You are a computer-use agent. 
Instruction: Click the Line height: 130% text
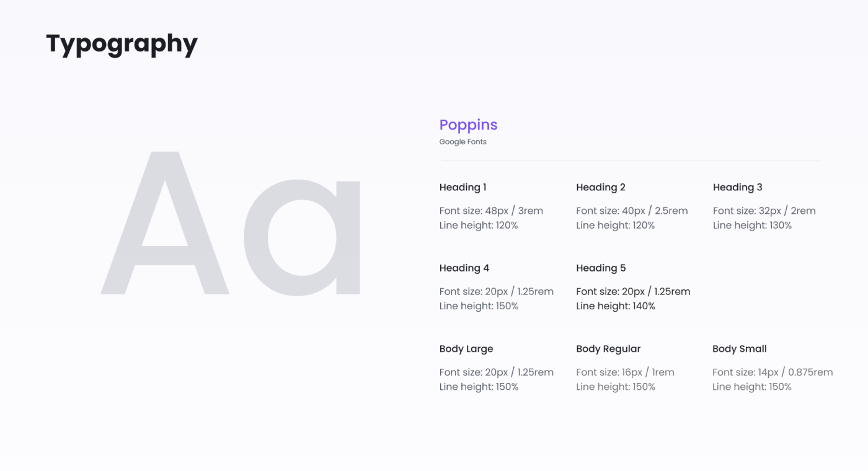pos(752,226)
